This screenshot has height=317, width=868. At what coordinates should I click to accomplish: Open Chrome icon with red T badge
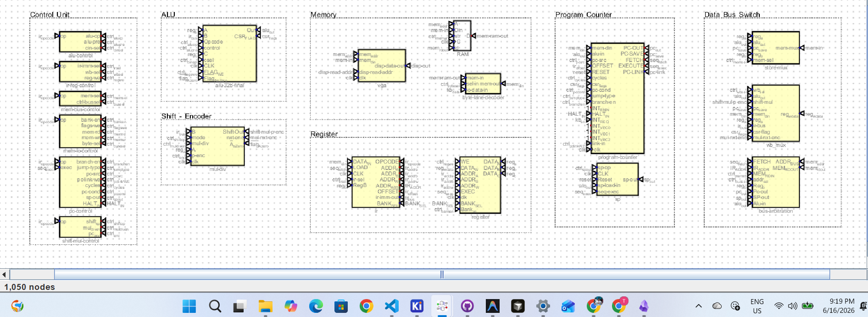coord(619,305)
